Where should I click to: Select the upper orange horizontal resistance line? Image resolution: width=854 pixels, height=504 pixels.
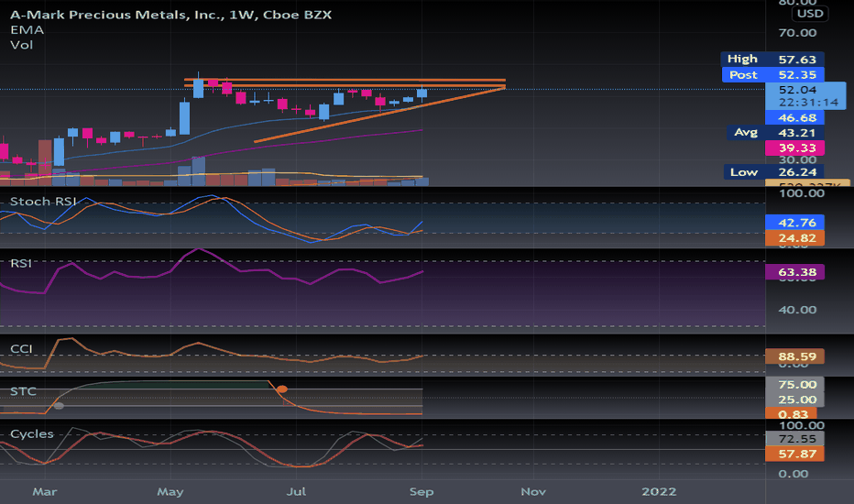345,80
